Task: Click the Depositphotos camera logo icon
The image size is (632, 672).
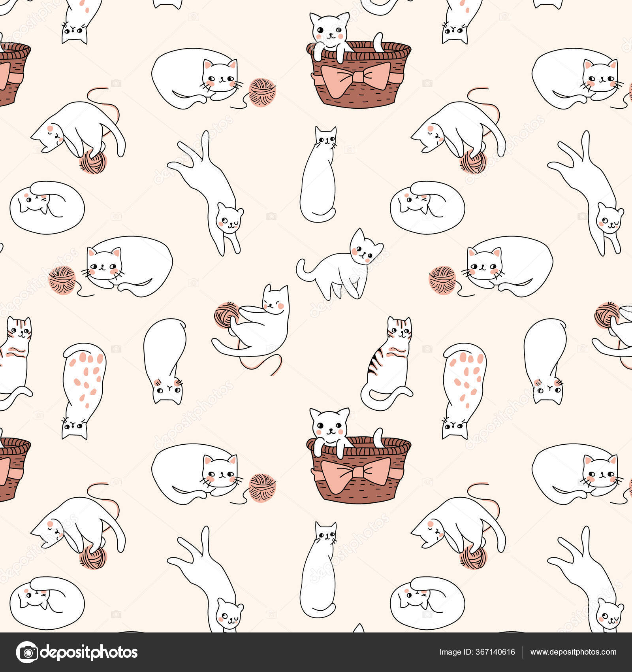Action: tap(27, 651)
